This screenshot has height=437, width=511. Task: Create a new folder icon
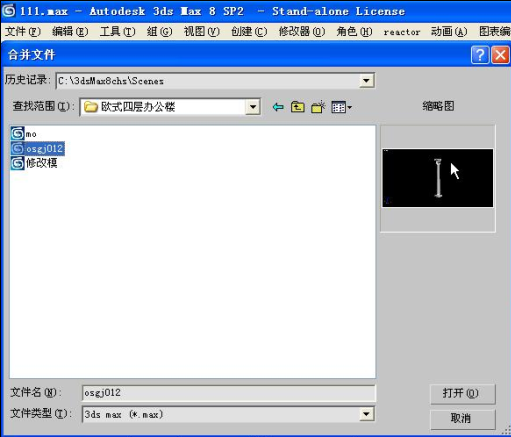[318, 107]
